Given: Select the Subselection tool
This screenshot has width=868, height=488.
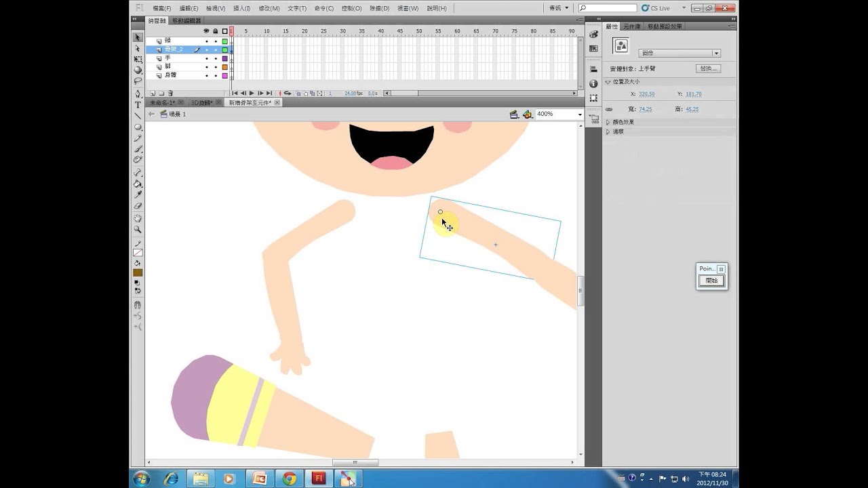Looking at the screenshot, I should (138, 49).
